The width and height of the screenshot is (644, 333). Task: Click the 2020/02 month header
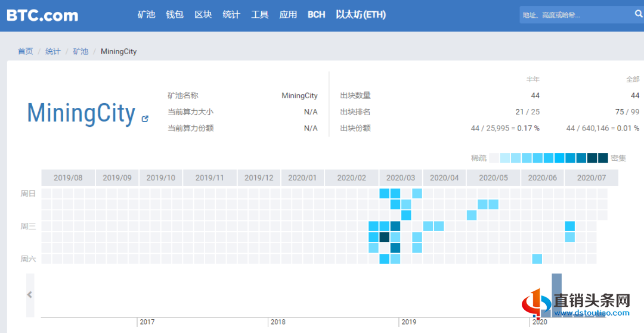pos(352,178)
